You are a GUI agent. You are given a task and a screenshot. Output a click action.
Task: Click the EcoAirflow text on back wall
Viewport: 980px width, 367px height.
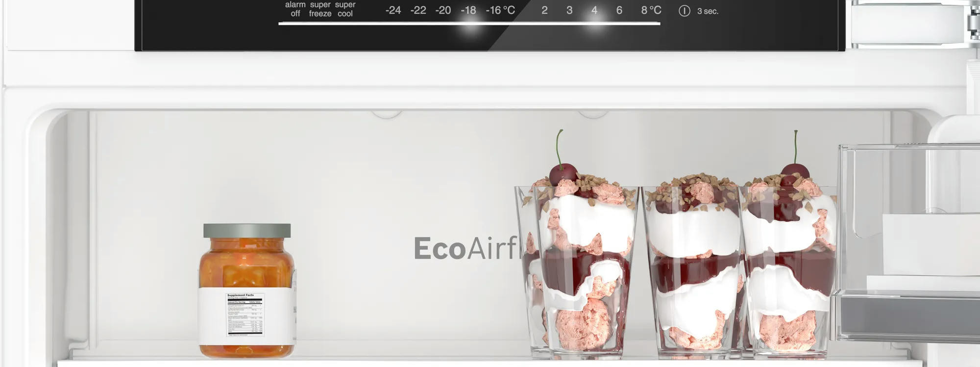(x=465, y=248)
